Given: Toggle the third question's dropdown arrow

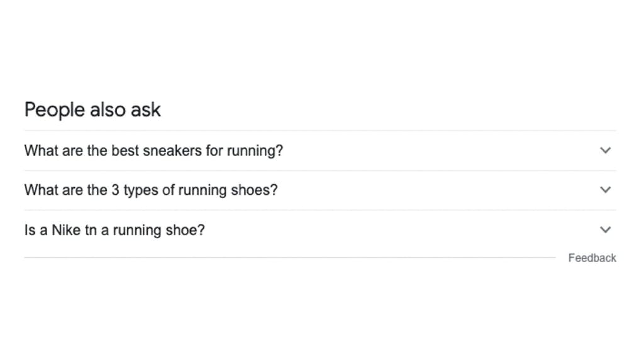Looking at the screenshot, I should 606,230.
